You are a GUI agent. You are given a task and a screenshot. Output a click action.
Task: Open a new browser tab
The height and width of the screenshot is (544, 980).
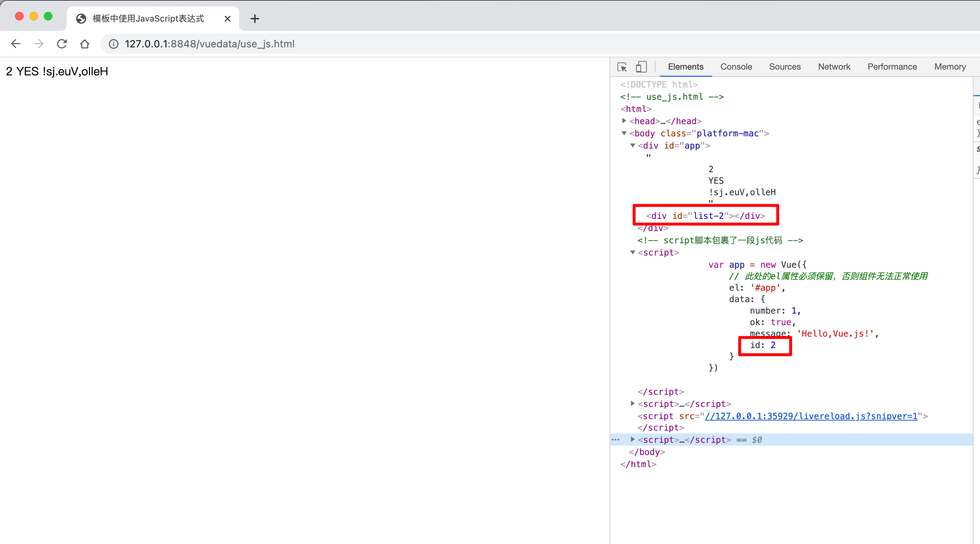pyautogui.click(x=255, y=18)
